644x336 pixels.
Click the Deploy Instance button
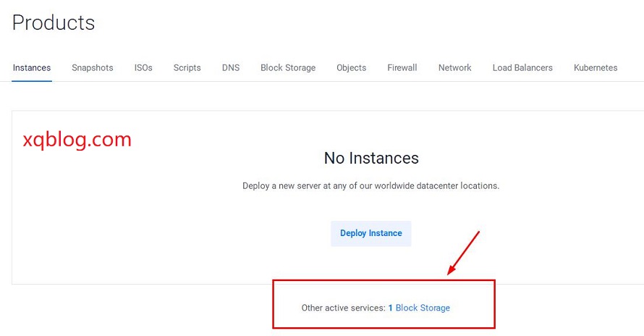pyautogui.click(x=371, y=234)
